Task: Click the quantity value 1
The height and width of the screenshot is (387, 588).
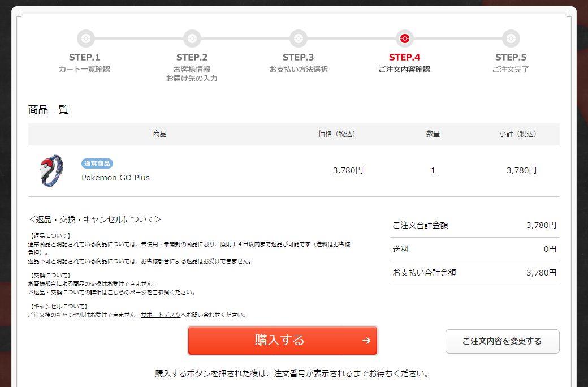Action: pyautogui.click(x=433, y=170)
